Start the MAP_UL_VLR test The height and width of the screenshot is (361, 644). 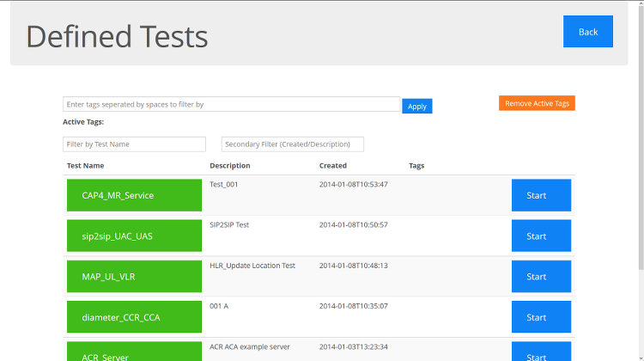tap(541, 276)
